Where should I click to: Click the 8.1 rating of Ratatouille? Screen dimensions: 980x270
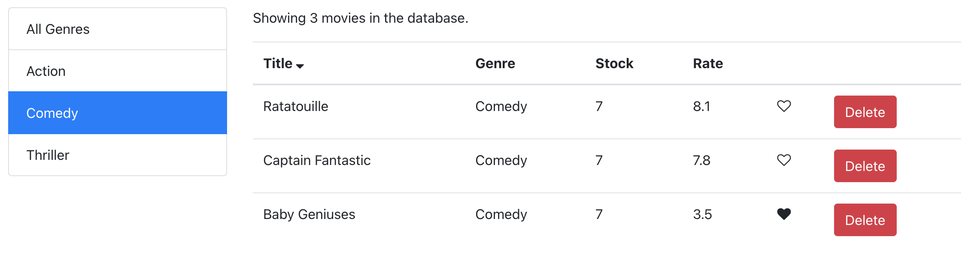click(x=701, y=106)
